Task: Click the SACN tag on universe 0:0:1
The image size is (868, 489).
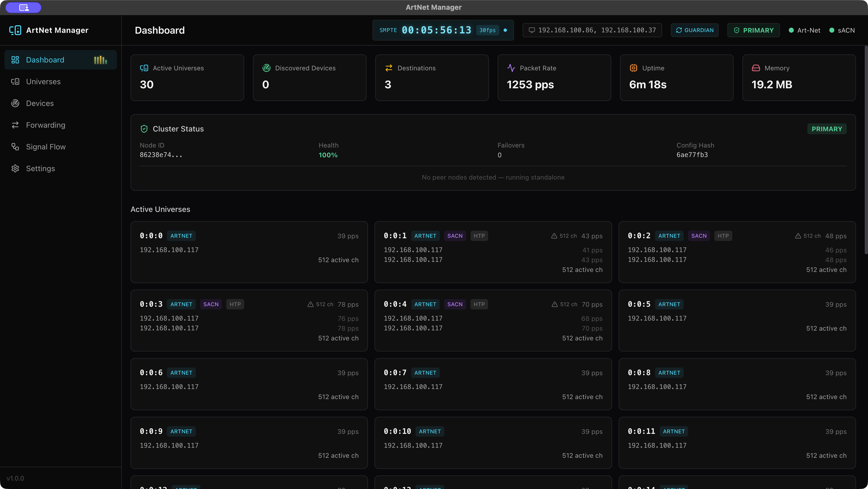Action: (x=455, y=236)
